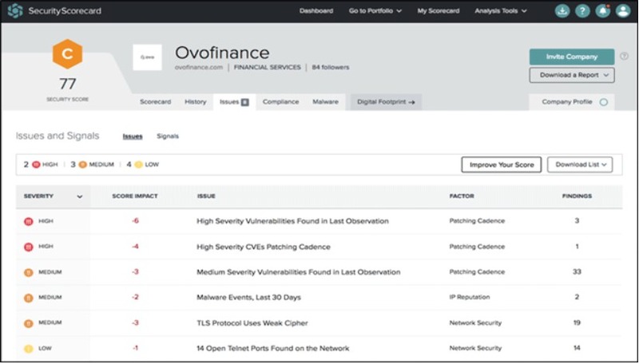Click the orange C grade hexagon
The image size is (639, 364).
point(68,54)
